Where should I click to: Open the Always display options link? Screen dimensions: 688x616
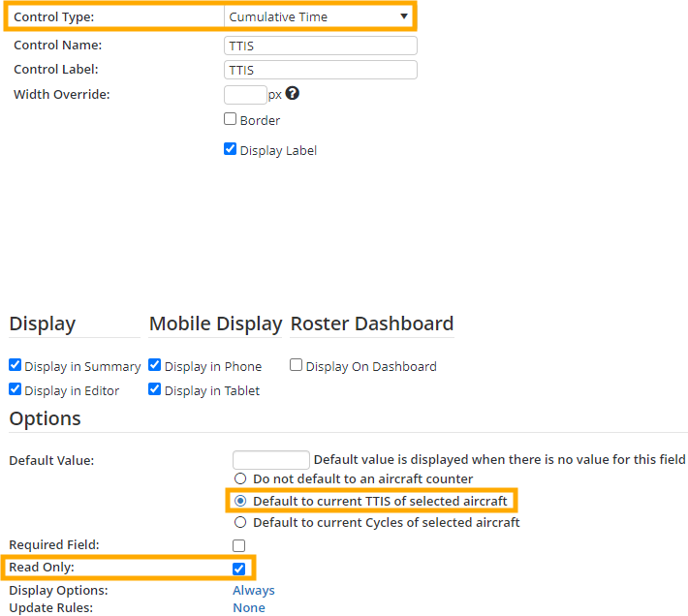click(253, 590)
